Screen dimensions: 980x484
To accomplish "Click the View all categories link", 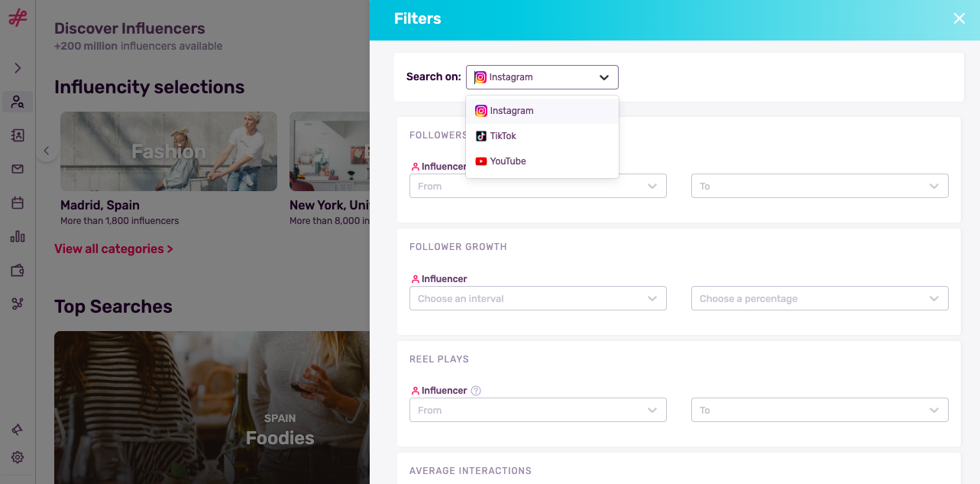I will tap(113, 248).
